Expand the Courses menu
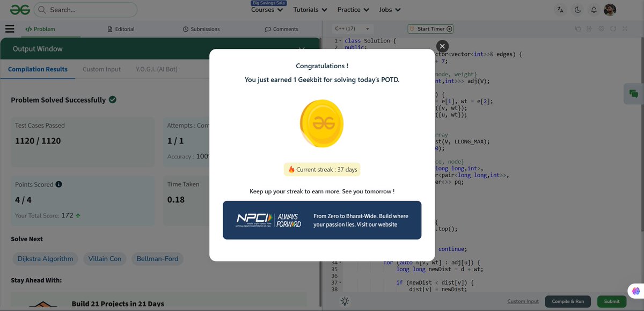Image resolution: width=644 pixels, height=311 pixels. point(267,10)
